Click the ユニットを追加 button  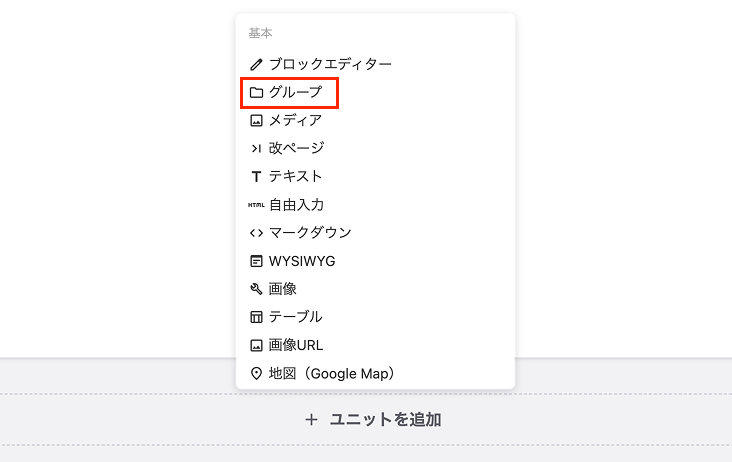tap(373, 420)
